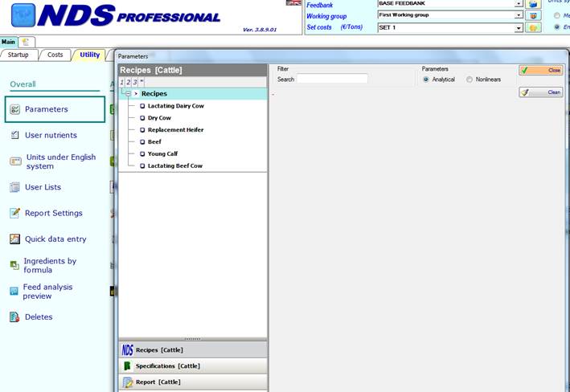This screenshot has height=392, width=570.
Task: Select the Main tab
Action: pyautogui.click(x=8, y=42)
